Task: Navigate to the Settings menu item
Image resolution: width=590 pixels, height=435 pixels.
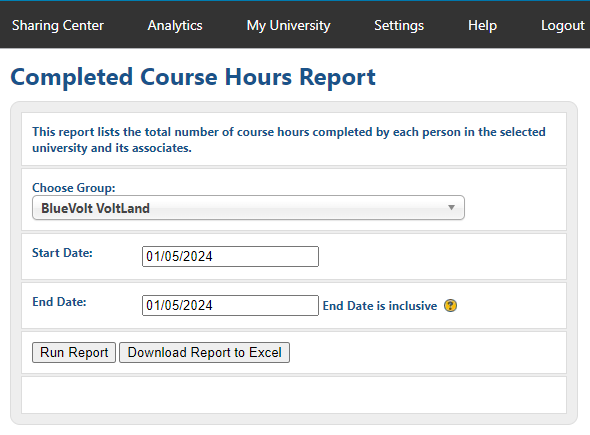Action: 399,26
